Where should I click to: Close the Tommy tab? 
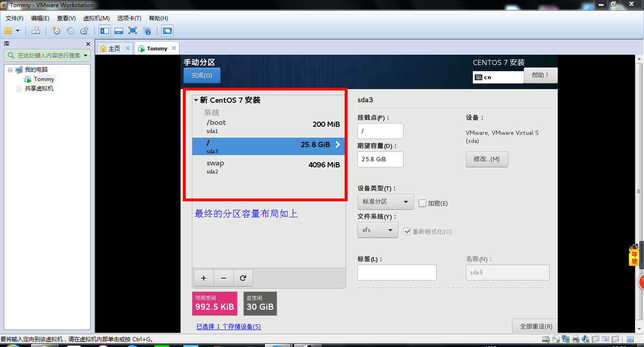click(174, 48)
